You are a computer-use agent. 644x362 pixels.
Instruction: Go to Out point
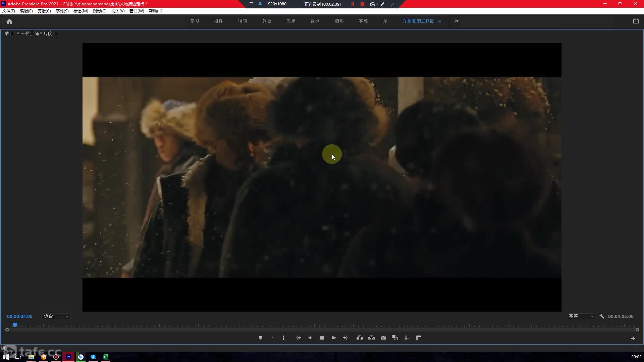pyautogui.click(x=345, y=338)
